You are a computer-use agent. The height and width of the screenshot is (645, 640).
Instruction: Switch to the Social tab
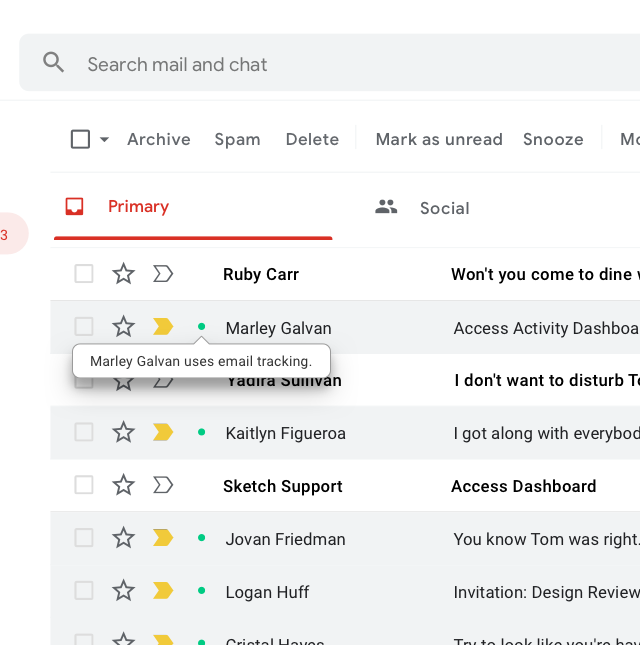point(444,208)
